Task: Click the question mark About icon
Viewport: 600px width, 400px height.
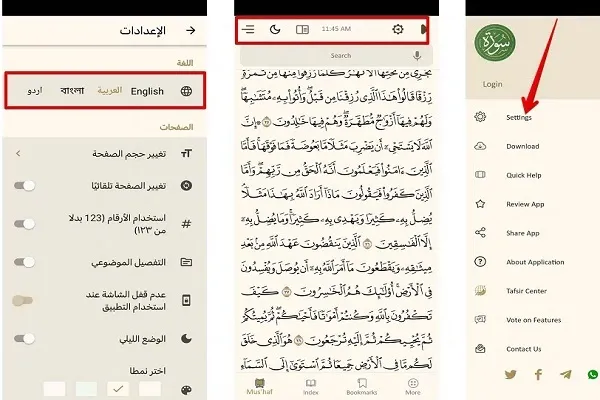Action: pos(480,261)
